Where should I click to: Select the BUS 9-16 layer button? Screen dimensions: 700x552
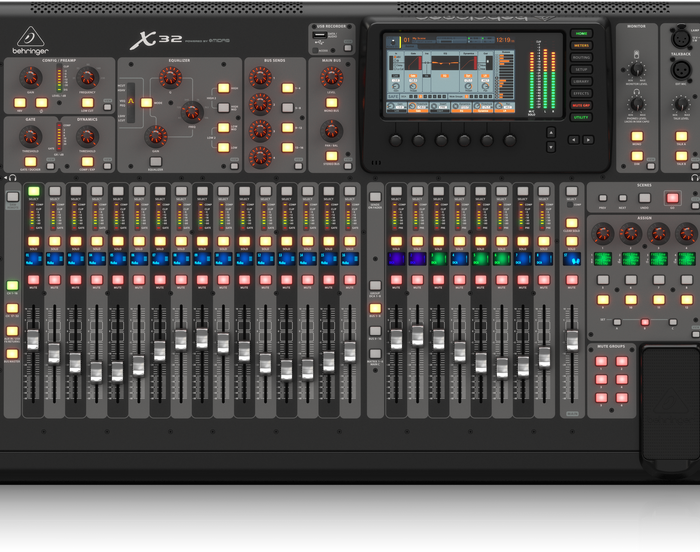375,331
